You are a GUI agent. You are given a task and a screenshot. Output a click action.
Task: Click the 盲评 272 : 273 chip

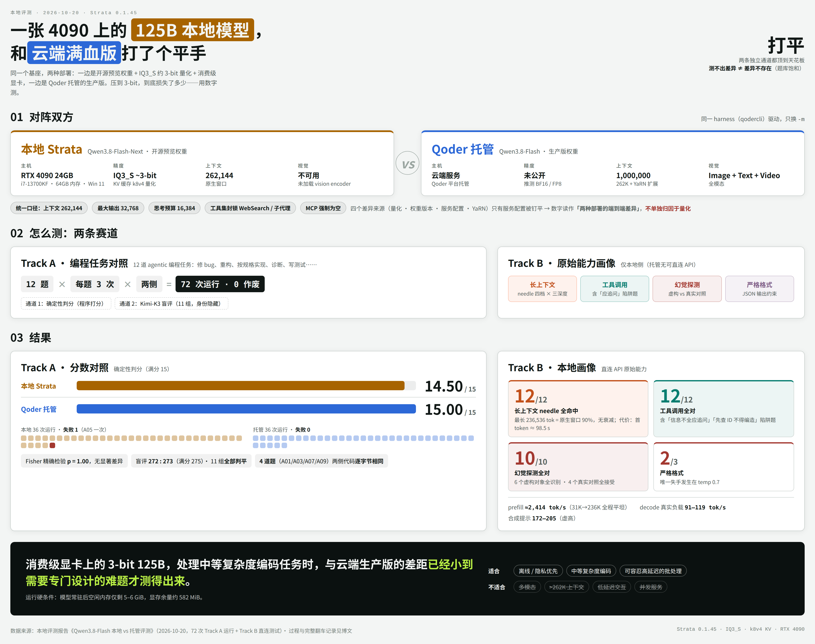click(x=191, y=461)
